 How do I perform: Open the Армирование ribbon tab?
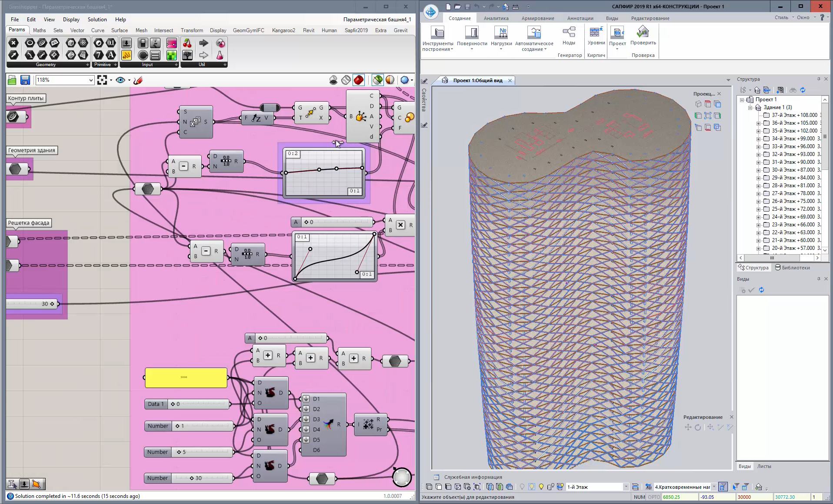(x=538, y=18)
